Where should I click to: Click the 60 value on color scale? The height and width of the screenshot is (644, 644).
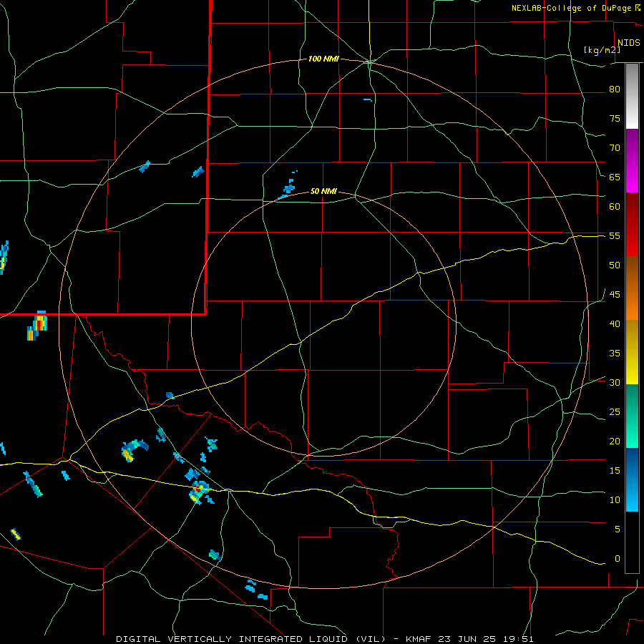[x=615, y=207]
